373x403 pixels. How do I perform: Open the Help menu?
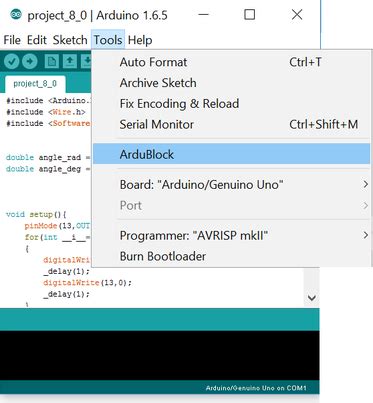[x=140, y=40]
